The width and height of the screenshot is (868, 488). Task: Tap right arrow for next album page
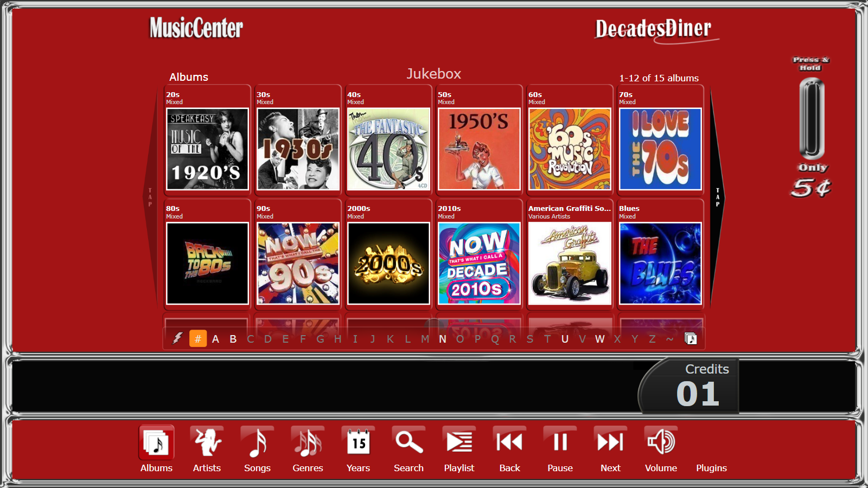717,197
